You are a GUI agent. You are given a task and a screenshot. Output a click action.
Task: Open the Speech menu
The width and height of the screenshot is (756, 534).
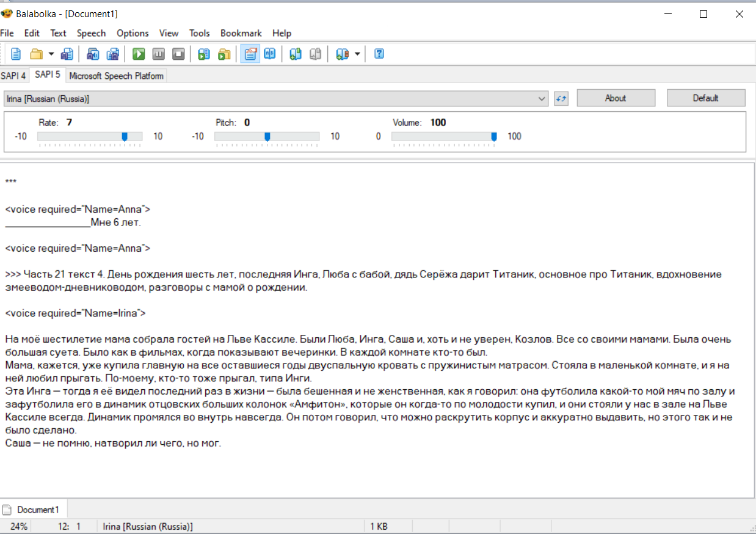[92, 33]
